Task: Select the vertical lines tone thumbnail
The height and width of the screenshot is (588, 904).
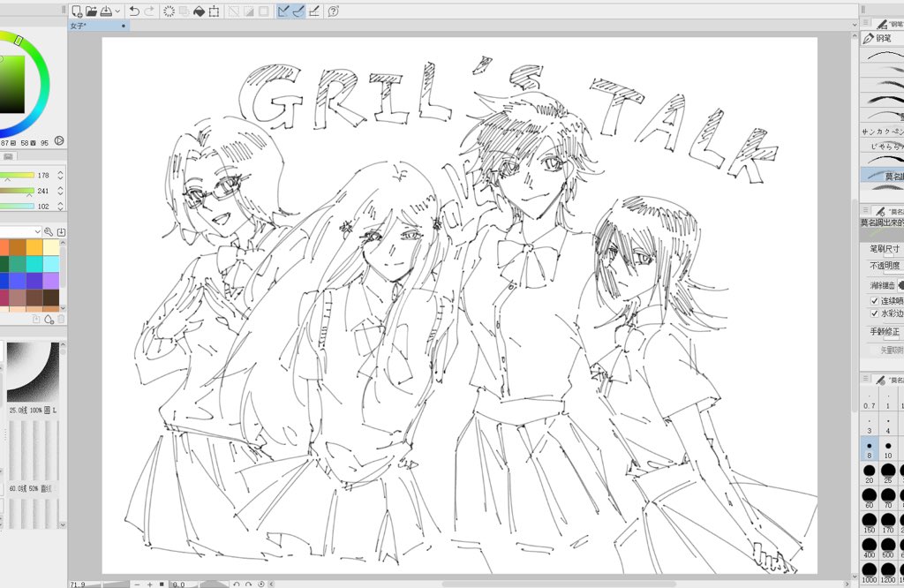Action: pyautogui.click(x=33, y=451)
